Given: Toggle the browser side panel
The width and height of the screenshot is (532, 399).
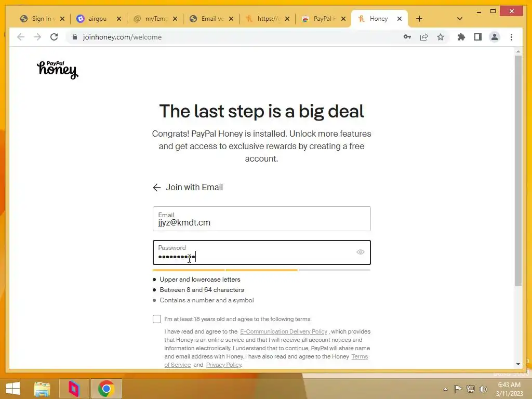Looking at the screenshot, I should (478, 37).
